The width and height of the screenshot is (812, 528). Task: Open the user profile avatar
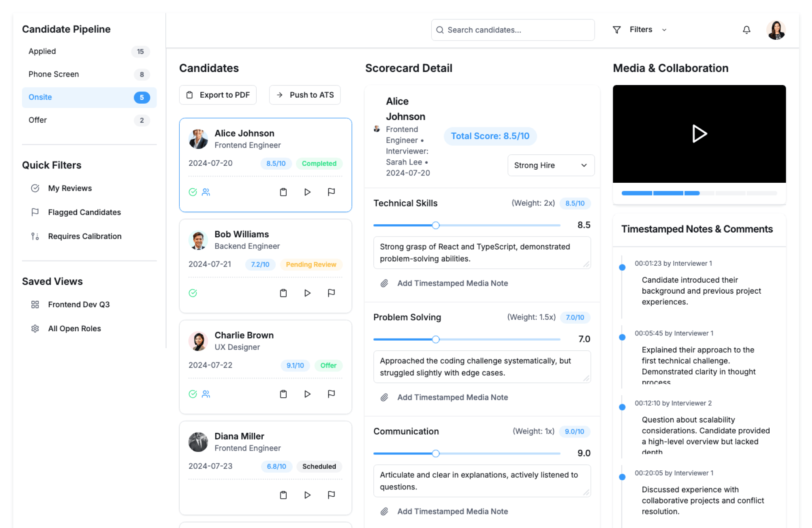(x=776, y=30)
